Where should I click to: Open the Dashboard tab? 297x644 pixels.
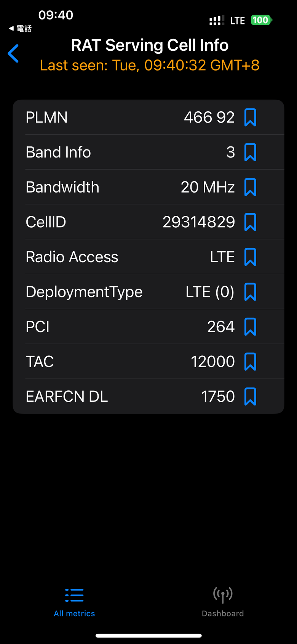point(223,602)
